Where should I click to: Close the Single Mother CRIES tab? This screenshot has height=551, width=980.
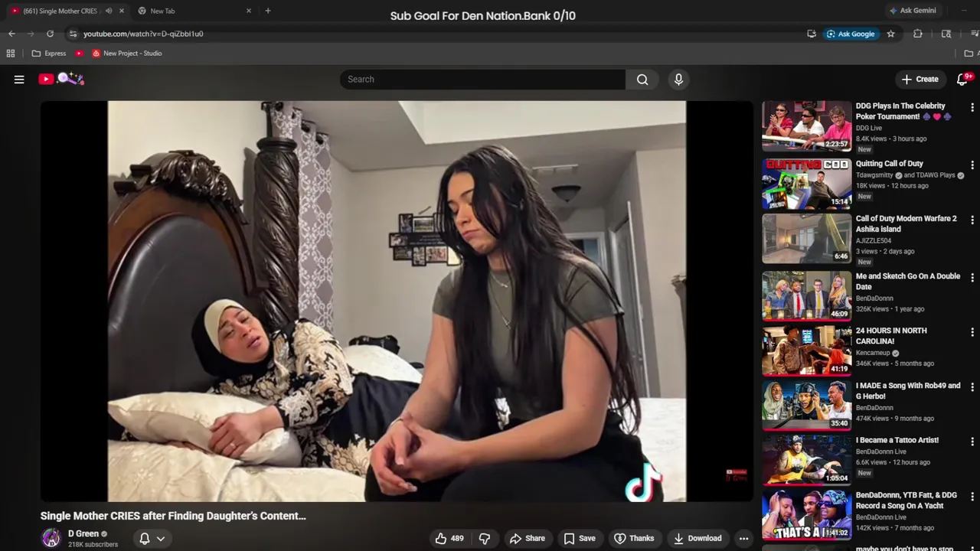(121, 11)
